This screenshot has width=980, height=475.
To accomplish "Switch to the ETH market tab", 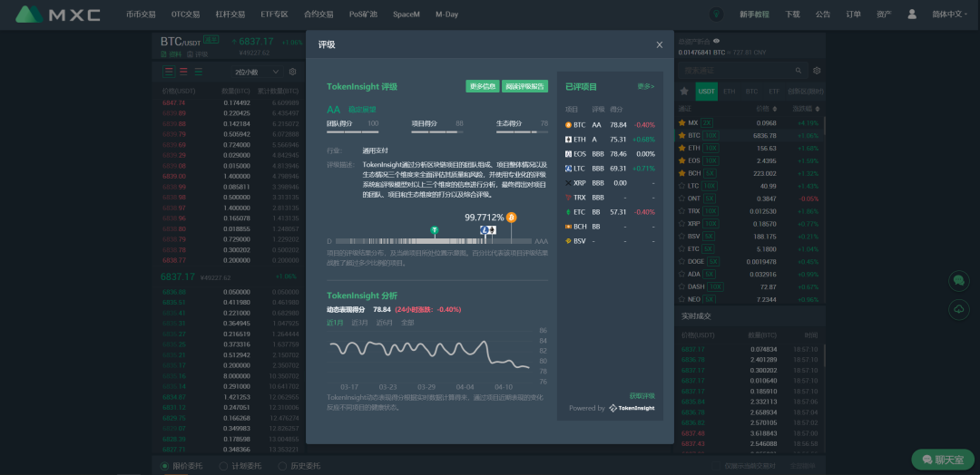I will tap(730, 92).
